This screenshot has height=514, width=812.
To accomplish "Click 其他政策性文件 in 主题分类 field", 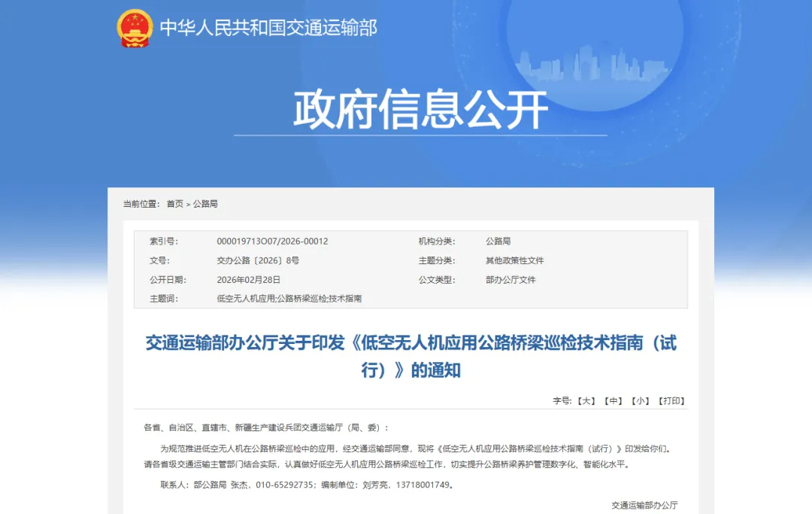I will point(517,260).
